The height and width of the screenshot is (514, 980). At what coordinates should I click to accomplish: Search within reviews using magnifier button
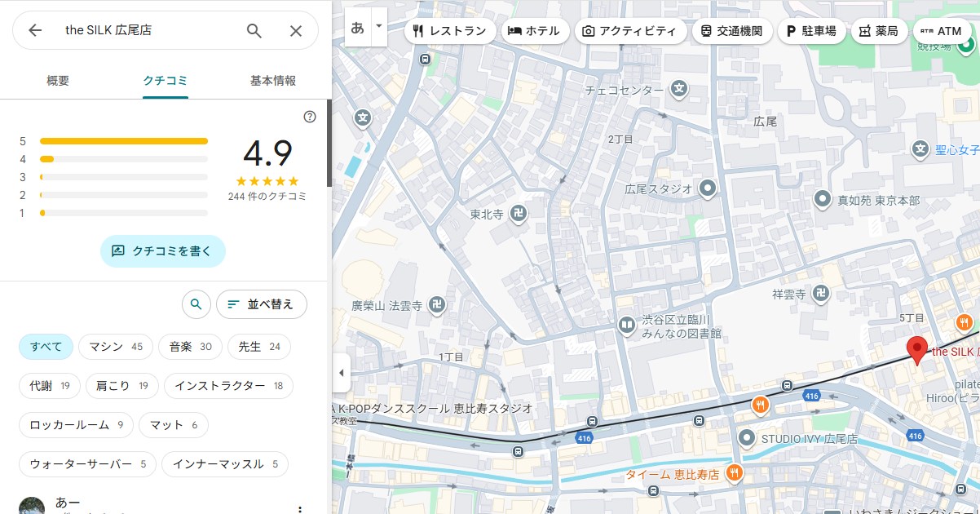(196, 304)
